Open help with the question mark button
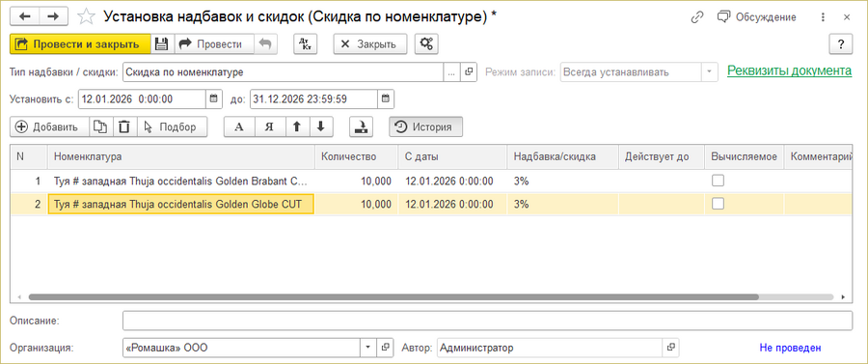This screenshot has width=868, height=364. click(840, 44)
